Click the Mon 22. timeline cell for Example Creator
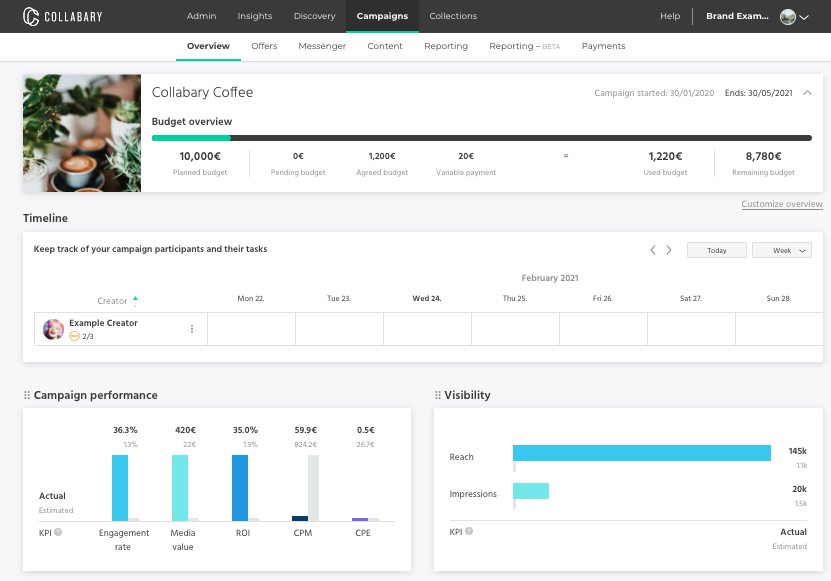 point(251,329)
